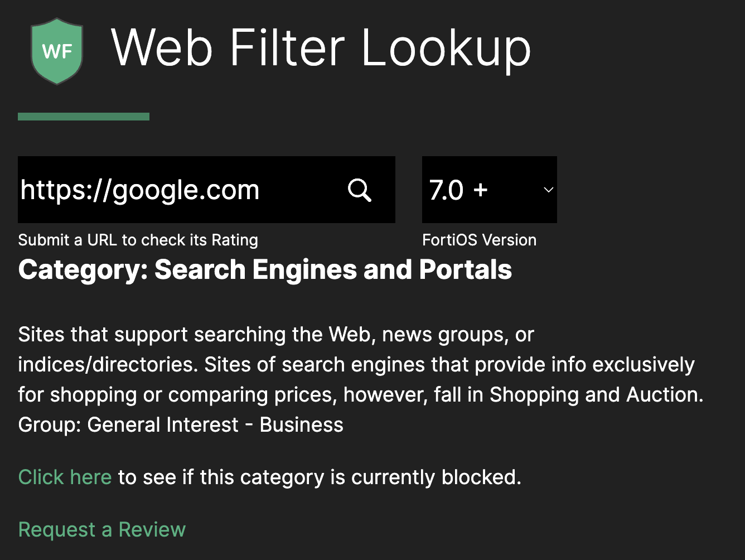Activate the lookup via the magnifier icon
The image size is (745, 560).
(360, 190)
